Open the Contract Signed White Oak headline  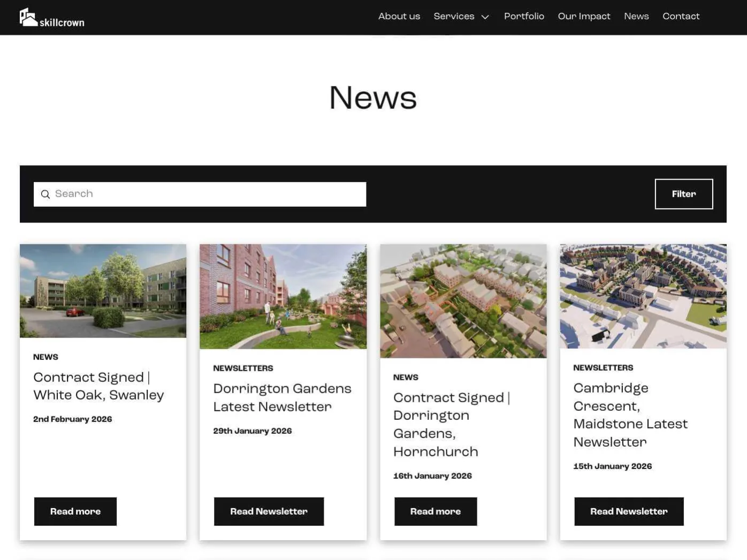98,386
